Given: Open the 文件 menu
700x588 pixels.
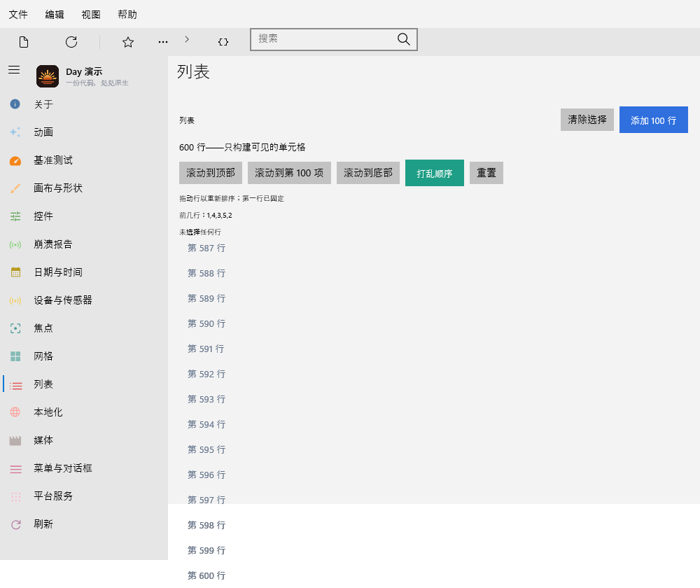Looking at the screenshot, I should click(x=18, y=14).
